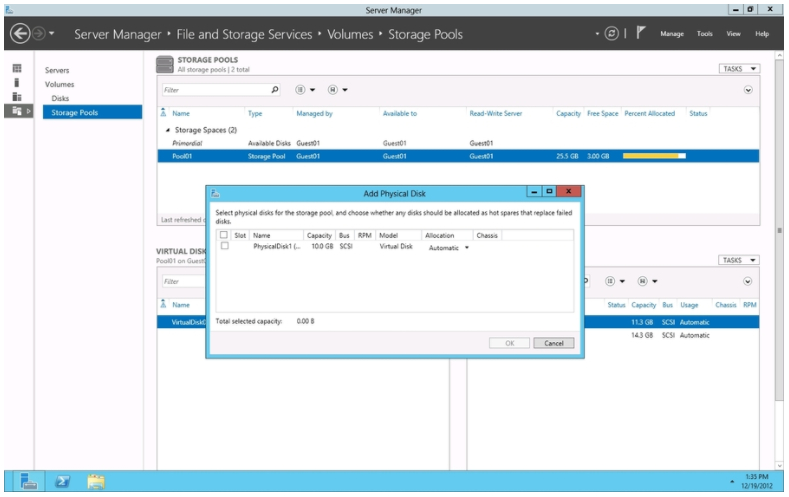Screen dimensions: 789x497
Task: Select Disks in the navigation pane
Action: coord(60,99)
